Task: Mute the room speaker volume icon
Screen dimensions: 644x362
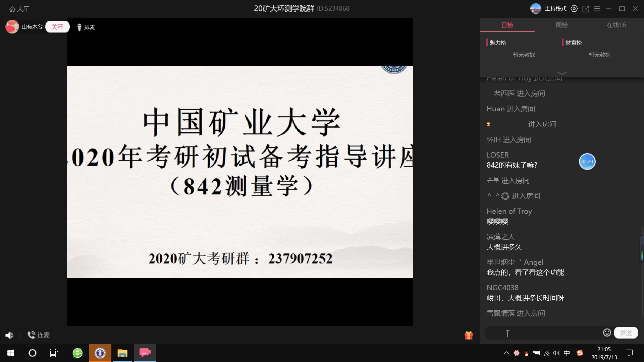Action: pos(9,335)
